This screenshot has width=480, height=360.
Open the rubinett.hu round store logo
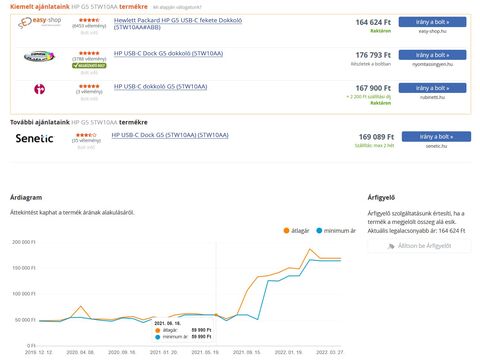(x=39, y=89)
